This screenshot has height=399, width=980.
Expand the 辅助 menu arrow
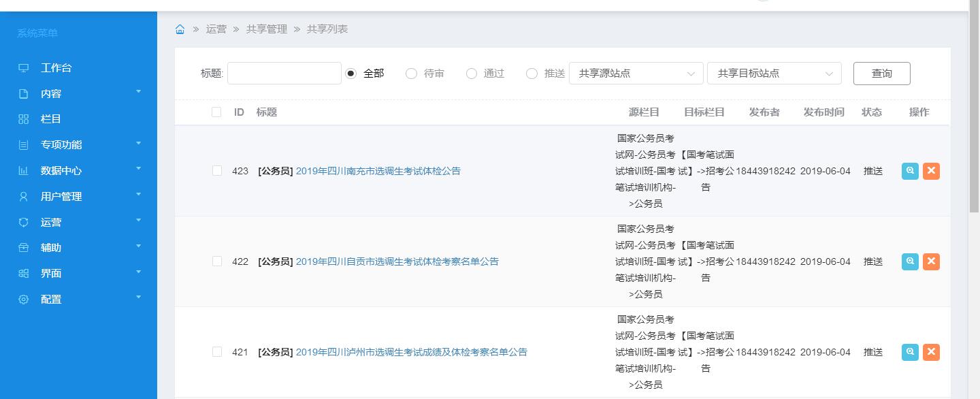138,246
